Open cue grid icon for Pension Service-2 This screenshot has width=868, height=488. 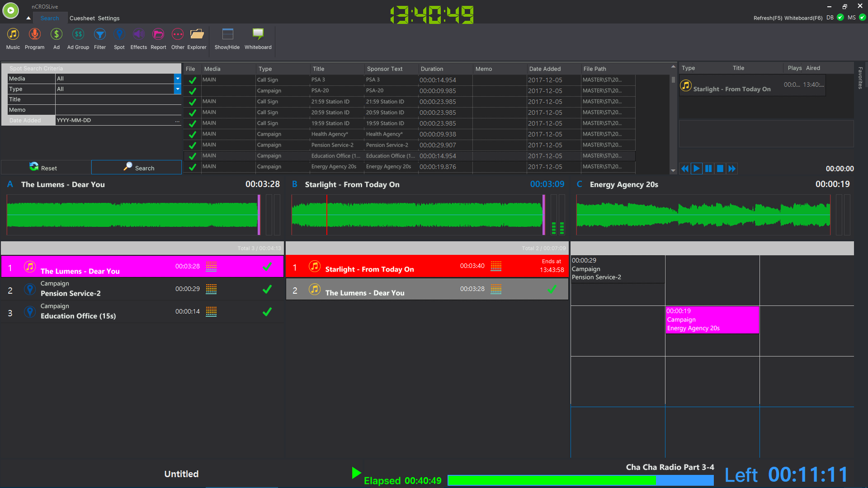coord(211,289)
